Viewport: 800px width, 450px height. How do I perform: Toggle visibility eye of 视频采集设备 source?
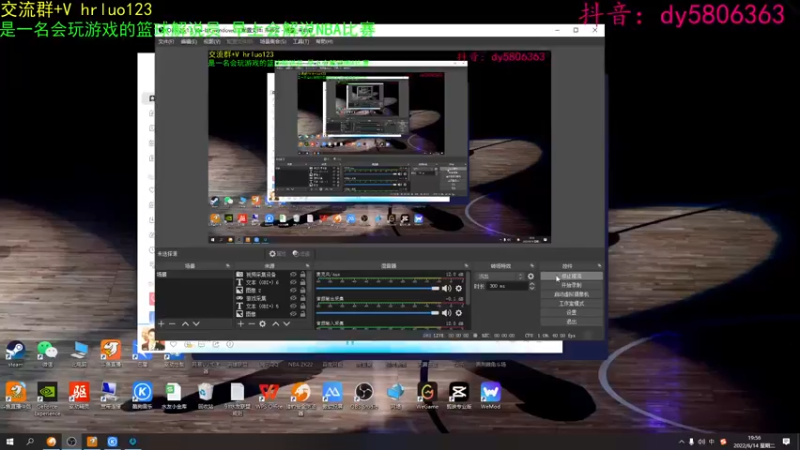point(293,274)
